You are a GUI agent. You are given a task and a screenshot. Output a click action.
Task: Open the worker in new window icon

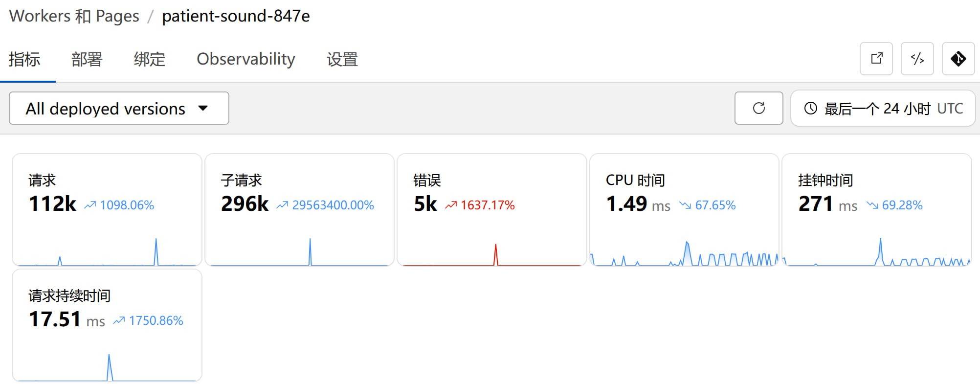pyautogui.click(x=876, y=59)
